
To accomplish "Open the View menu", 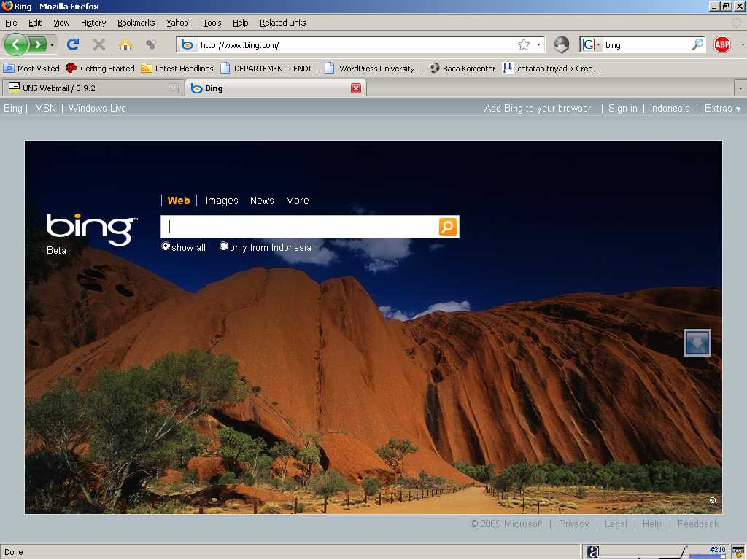I will (x=61, y=23).
